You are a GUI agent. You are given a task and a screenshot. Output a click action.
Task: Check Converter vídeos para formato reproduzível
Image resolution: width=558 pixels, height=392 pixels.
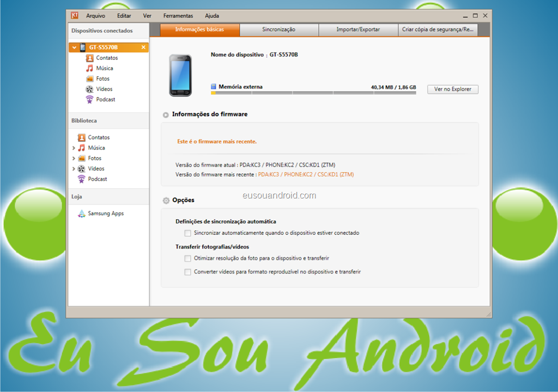(x=187, y=272)
